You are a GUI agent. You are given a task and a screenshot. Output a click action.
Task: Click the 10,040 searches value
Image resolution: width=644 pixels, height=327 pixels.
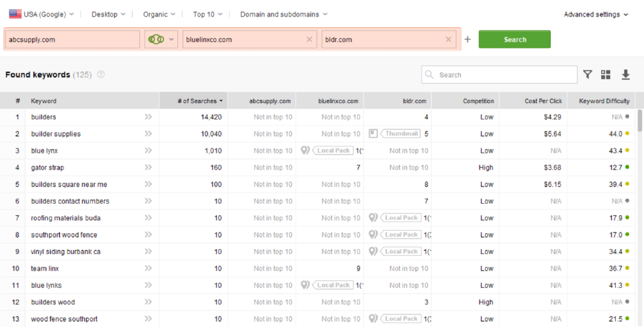[211, 134]
